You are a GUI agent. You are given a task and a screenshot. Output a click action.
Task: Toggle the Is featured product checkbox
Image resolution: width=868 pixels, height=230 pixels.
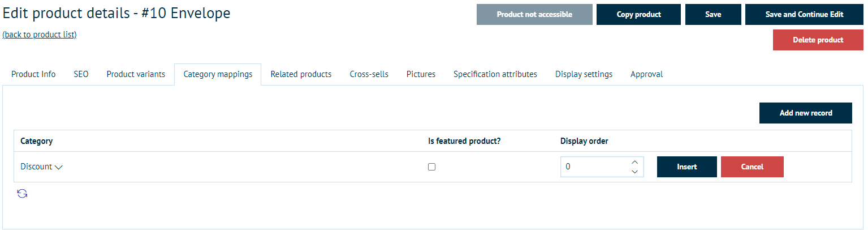point(431,167)
